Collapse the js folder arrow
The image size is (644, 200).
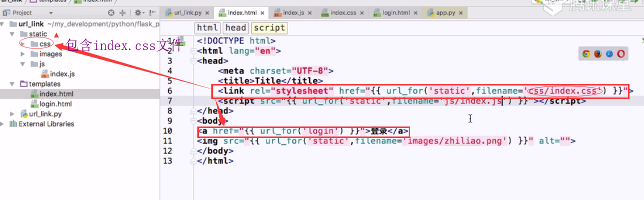point(22,64)
